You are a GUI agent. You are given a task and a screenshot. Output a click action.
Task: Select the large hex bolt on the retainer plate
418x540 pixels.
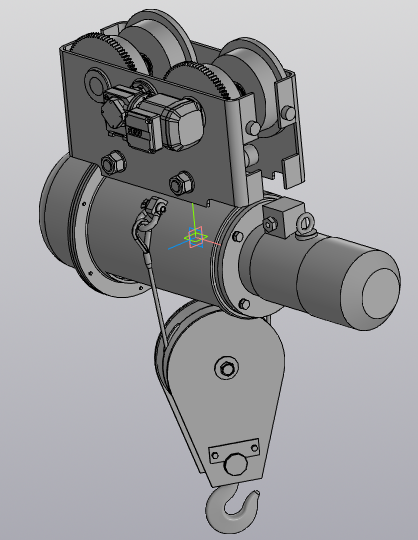tap(237, 465)
